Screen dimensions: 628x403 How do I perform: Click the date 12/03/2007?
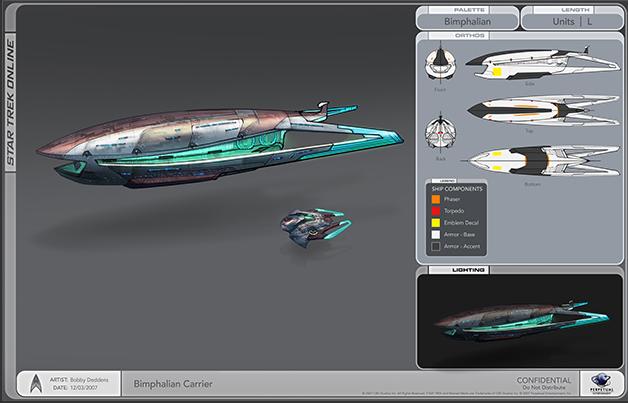[83, 388]
